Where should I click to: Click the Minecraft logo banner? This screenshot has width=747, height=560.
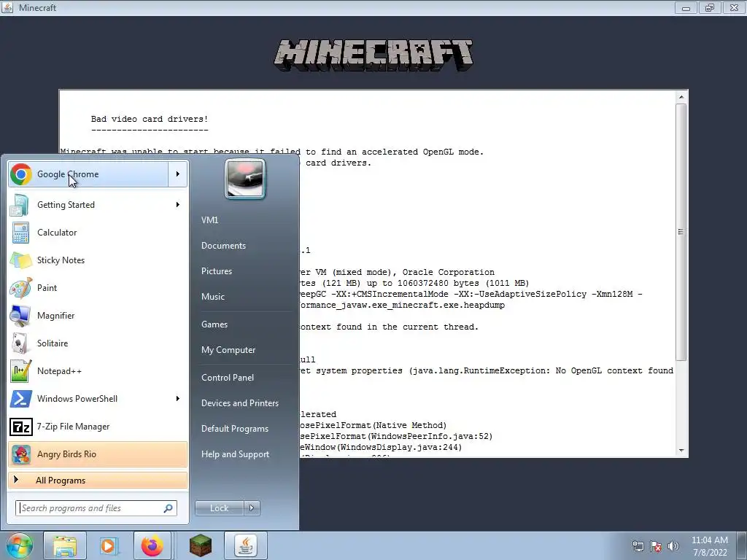click(x=373, y=55)
